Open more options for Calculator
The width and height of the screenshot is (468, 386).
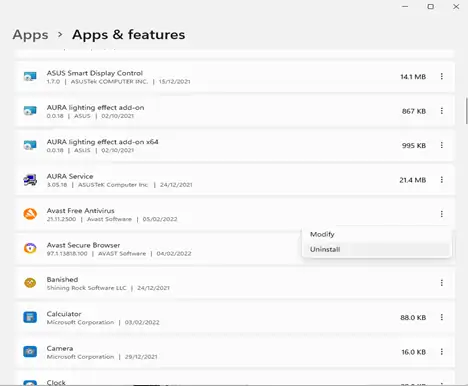pos(442,317)
